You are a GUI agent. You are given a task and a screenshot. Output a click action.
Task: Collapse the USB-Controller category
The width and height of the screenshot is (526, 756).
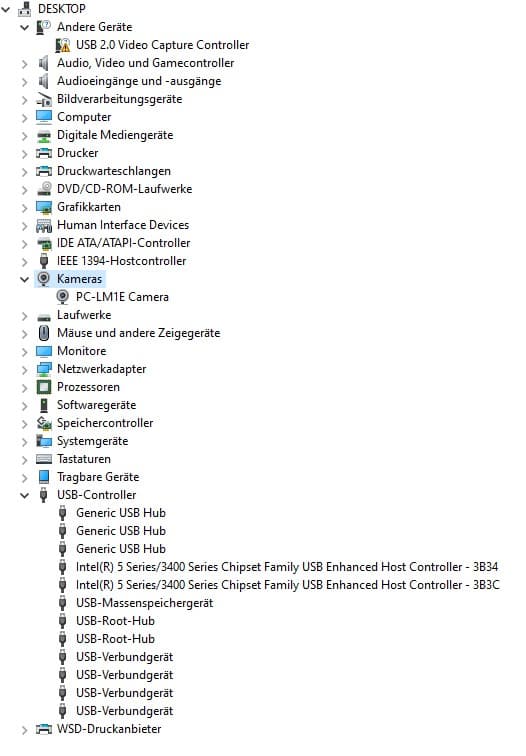tap(25, 495)
